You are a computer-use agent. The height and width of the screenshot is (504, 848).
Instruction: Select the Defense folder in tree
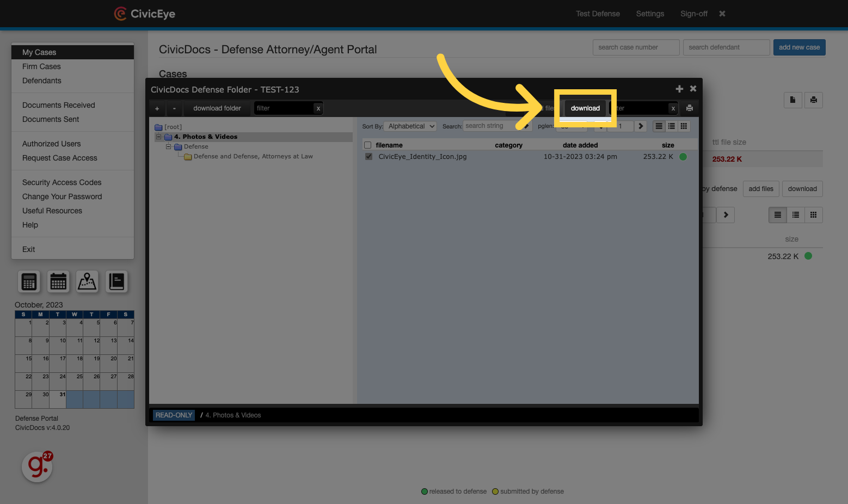pyautogui.click(x=196, y=146)
